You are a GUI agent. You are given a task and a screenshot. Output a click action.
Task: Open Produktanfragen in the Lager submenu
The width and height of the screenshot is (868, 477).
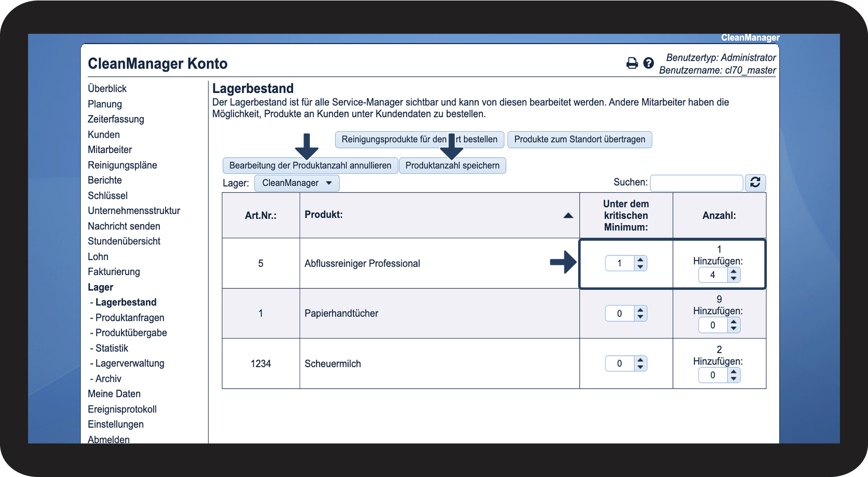click(x=130, y=318)
